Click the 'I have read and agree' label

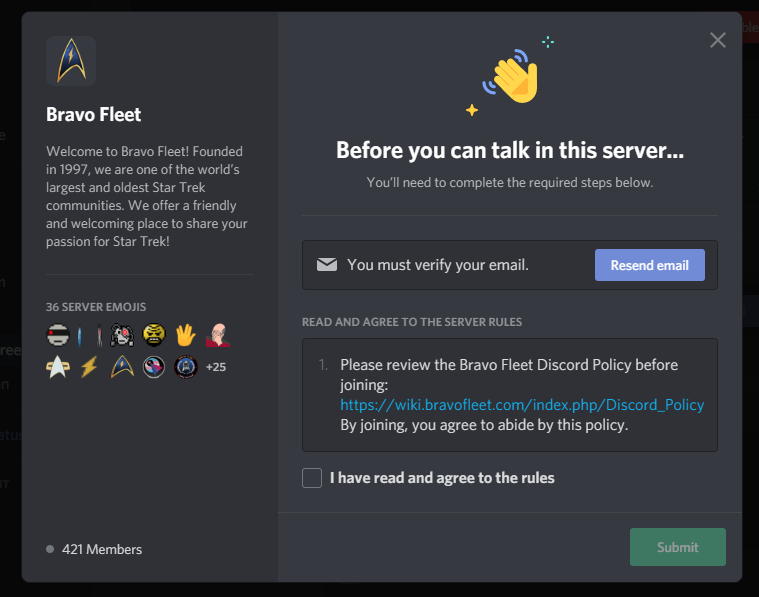tap(442, 478)
